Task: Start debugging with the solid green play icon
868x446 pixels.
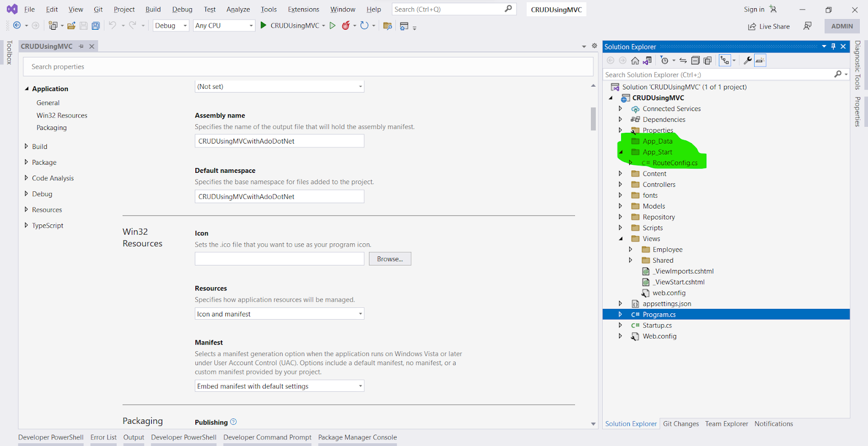Action: [263, 25]
